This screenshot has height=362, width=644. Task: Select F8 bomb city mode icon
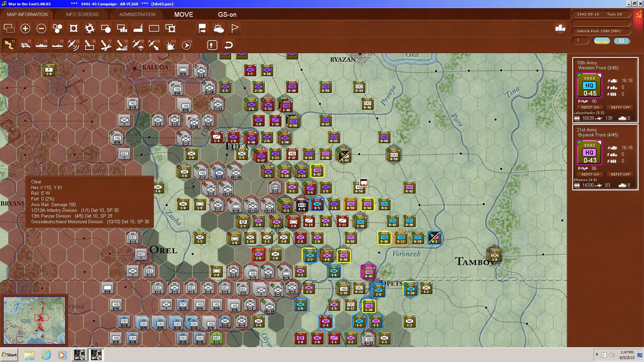coord(122,45)
